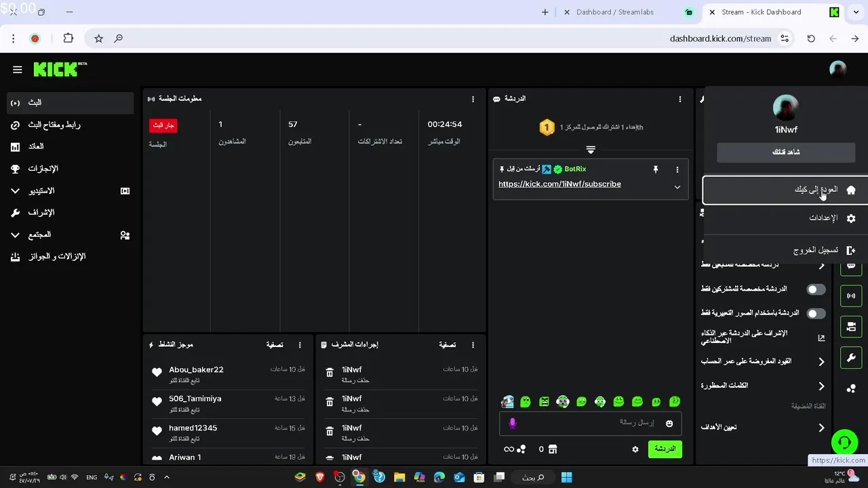Open session info panel three-dot menu
This screenshot has height=488, width=868.
click(x=473, y=99)
